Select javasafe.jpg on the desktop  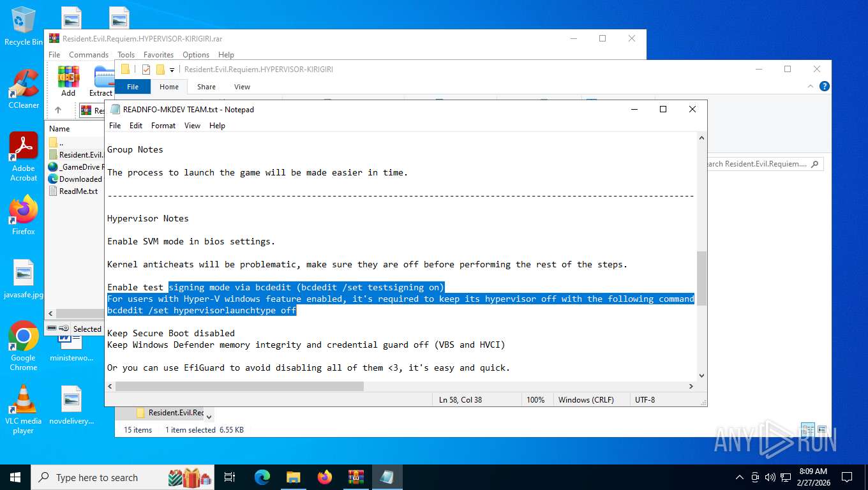(24, 279)
